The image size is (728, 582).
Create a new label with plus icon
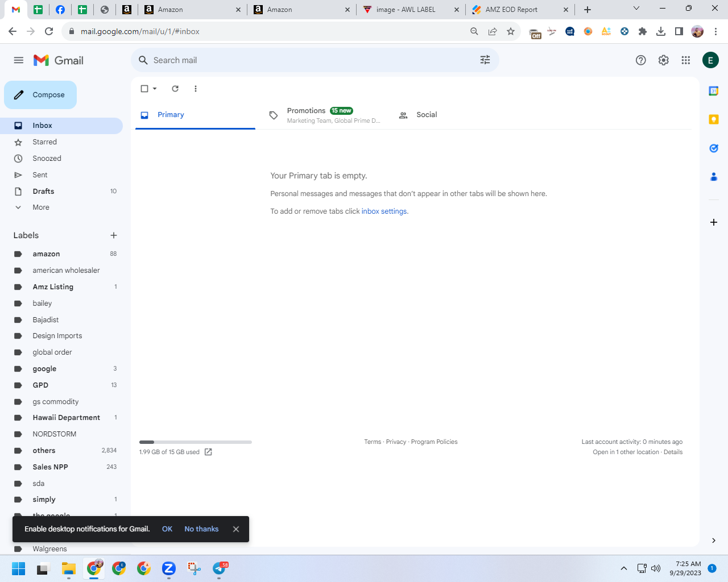tap(114, 235)
